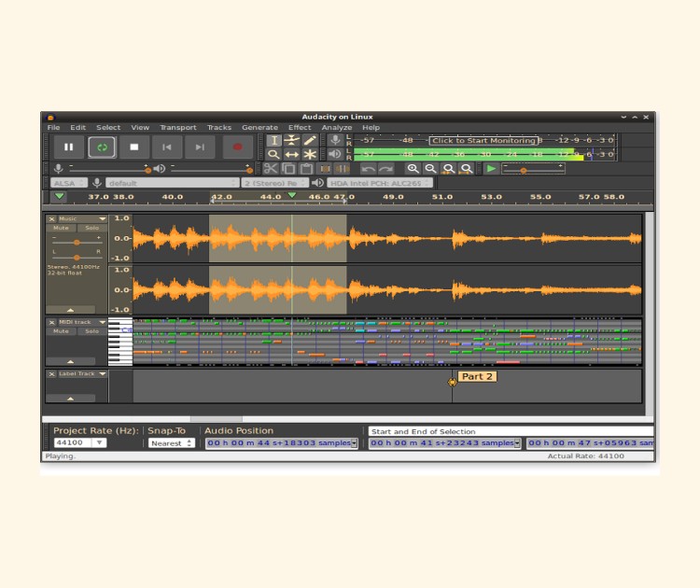
Task: Start recording with the red Record button
Action: [x=237, y=147]
